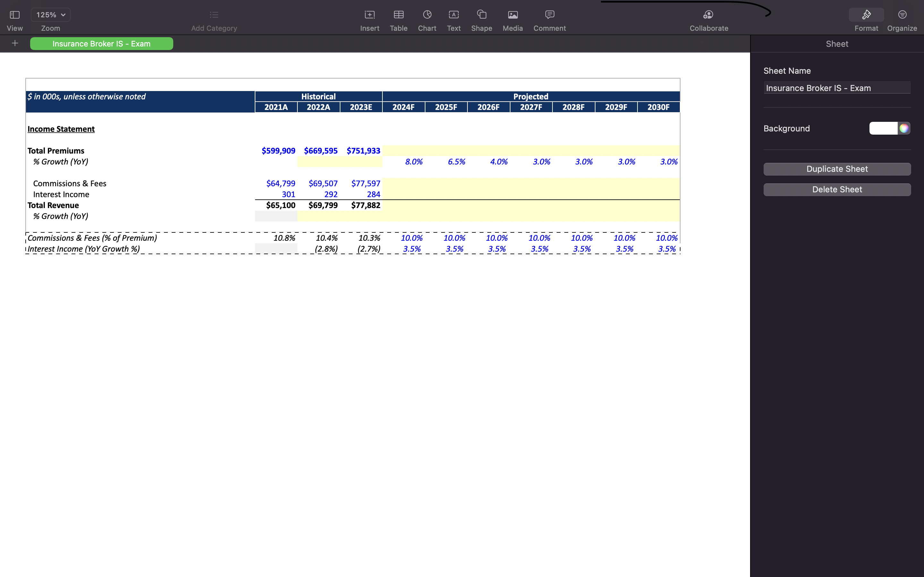
Task: Click the Duplicate Sheet button
Action: click(837, 169)
